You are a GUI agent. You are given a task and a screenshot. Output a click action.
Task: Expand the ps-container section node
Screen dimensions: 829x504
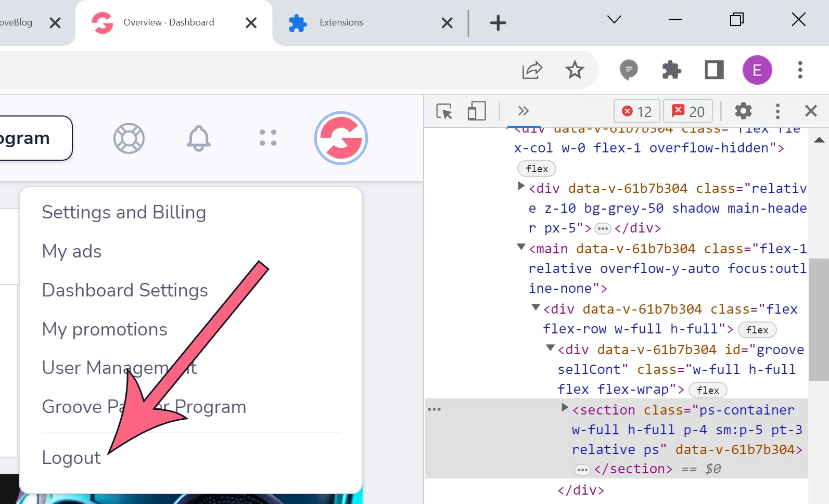tap(565, 407)
